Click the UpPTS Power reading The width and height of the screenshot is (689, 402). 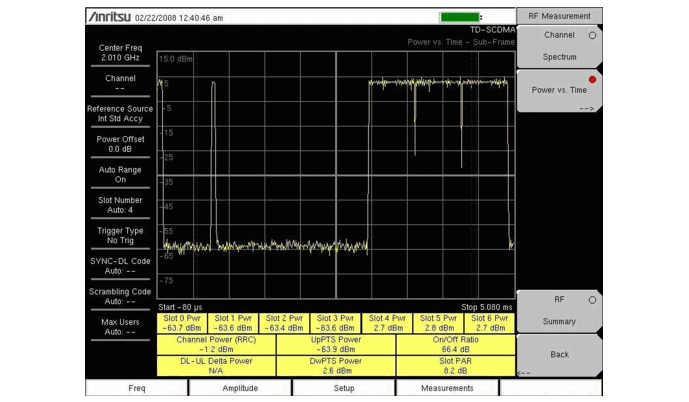[336, 345]
